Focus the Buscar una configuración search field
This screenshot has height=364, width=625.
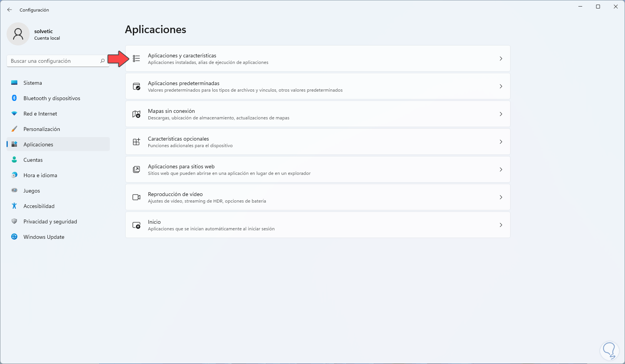point(54,61)
